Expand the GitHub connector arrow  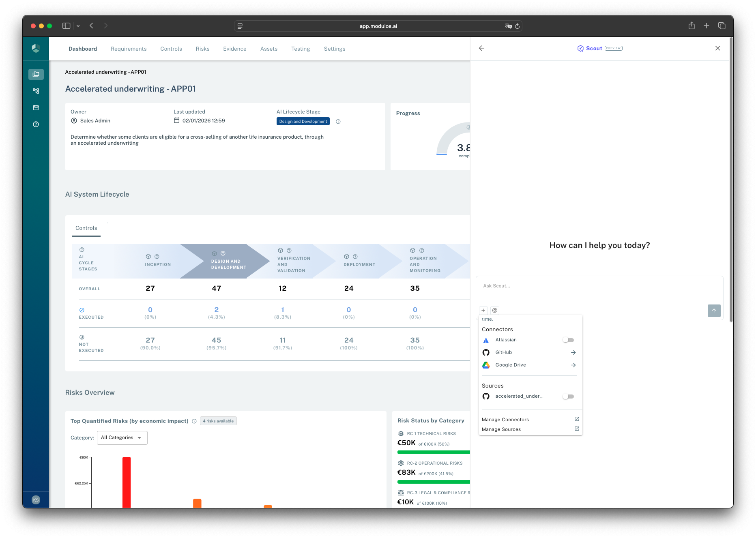tap(573, 353)
